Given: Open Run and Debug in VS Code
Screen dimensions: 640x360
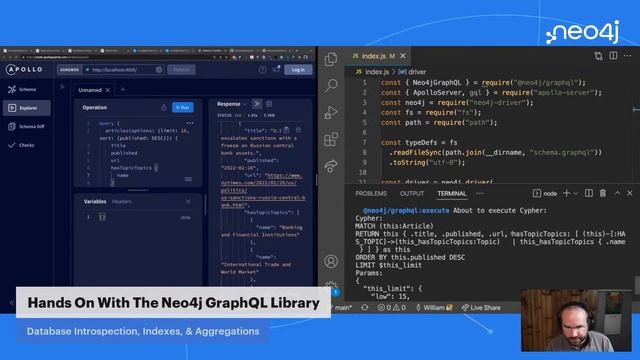Looking at the screenshot, I should tap(331, 112).
